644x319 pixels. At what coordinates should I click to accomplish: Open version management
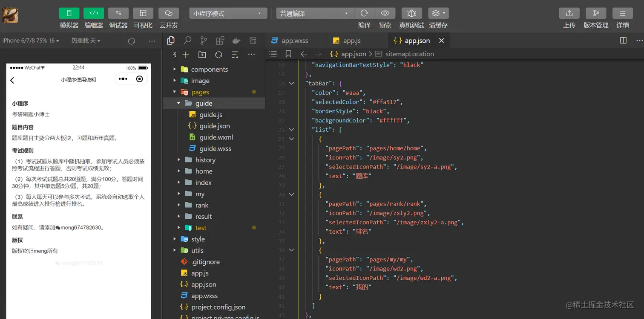coord(596,13)
